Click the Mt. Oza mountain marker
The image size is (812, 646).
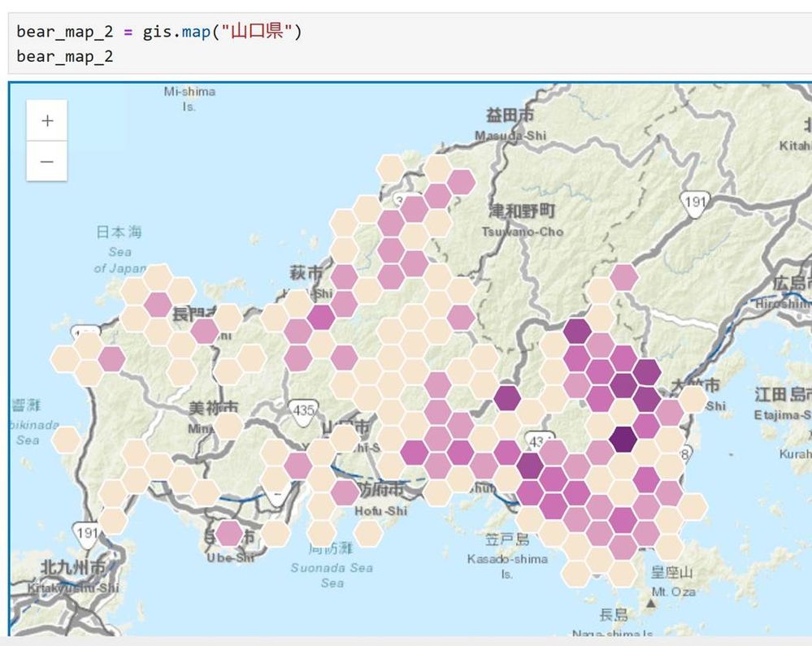(651, 603)
